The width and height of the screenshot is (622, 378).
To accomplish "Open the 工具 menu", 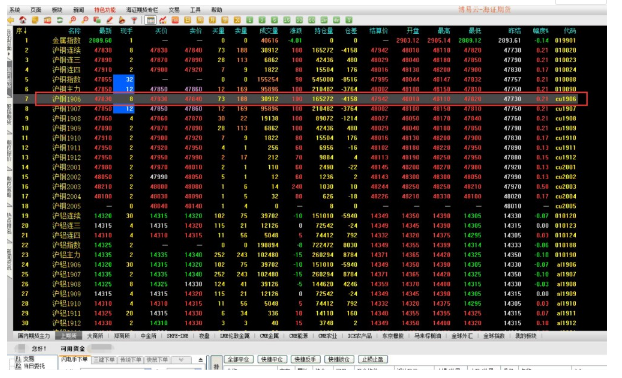I will click(195, 10).
